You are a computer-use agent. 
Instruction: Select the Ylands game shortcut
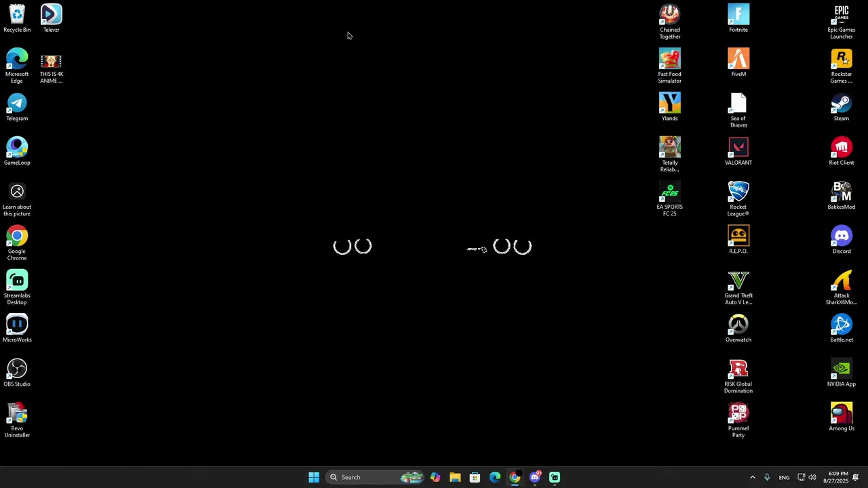point(669,107)
